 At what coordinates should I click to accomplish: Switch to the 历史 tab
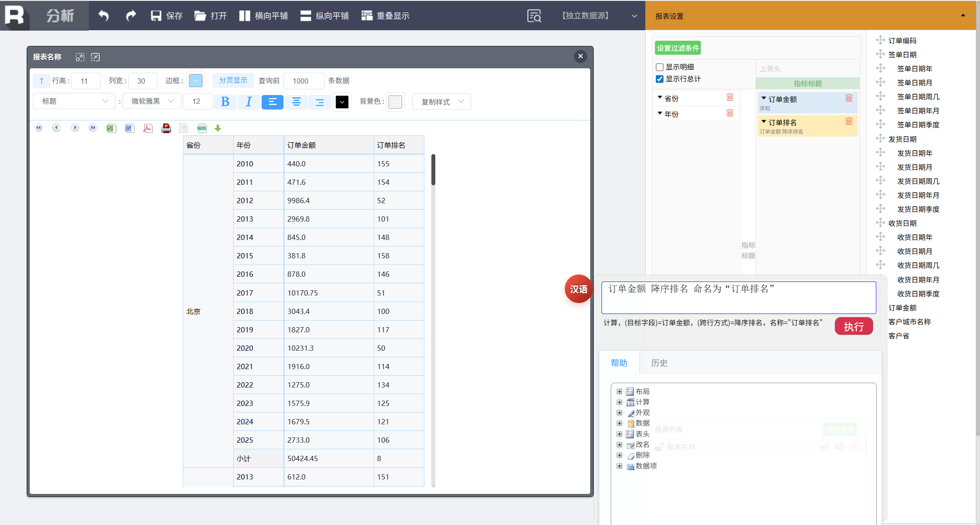[659, 363]
